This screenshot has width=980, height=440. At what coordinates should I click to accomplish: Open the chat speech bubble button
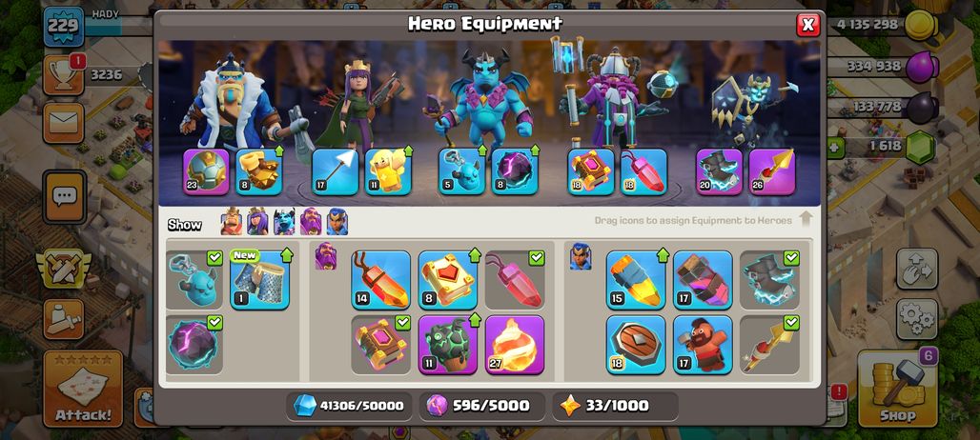[65, 197]
